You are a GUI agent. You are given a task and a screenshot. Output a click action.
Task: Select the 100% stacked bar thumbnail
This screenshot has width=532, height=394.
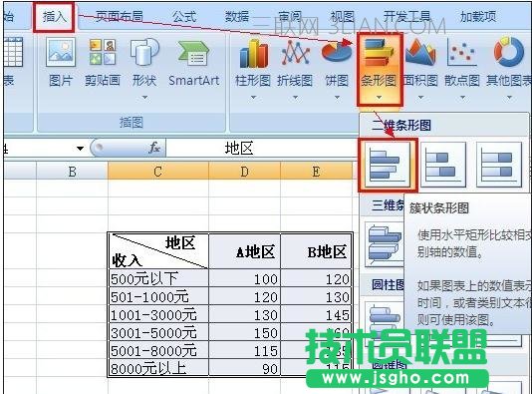pyautogui.click(x=499, y=165)
